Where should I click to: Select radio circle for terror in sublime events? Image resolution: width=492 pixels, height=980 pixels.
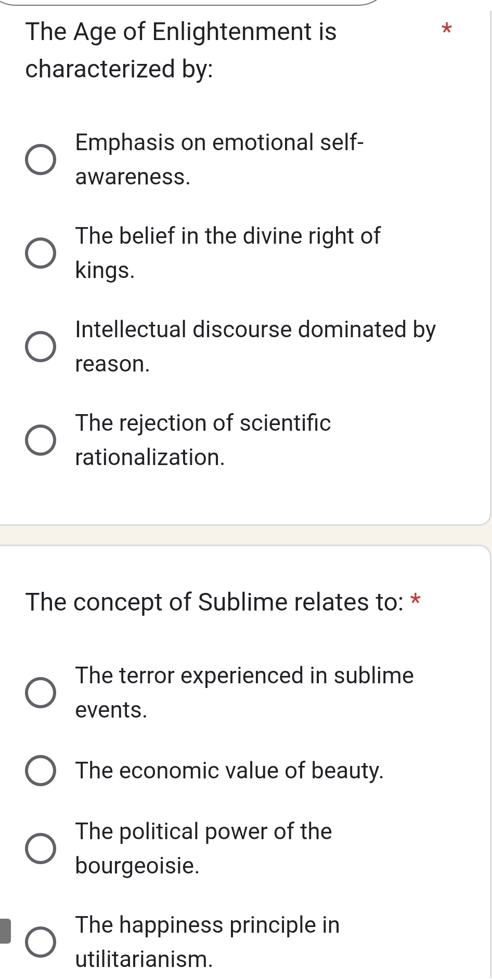coord(41,693)
